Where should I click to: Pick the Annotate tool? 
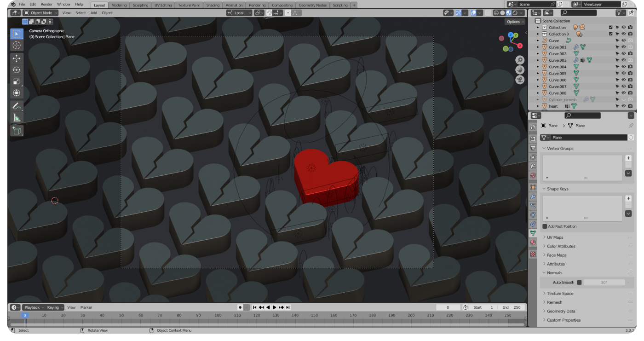[x=17, y=106]
